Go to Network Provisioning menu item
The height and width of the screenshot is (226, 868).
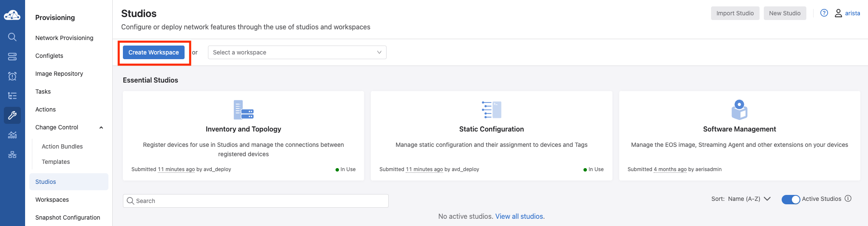pos(64,38)
